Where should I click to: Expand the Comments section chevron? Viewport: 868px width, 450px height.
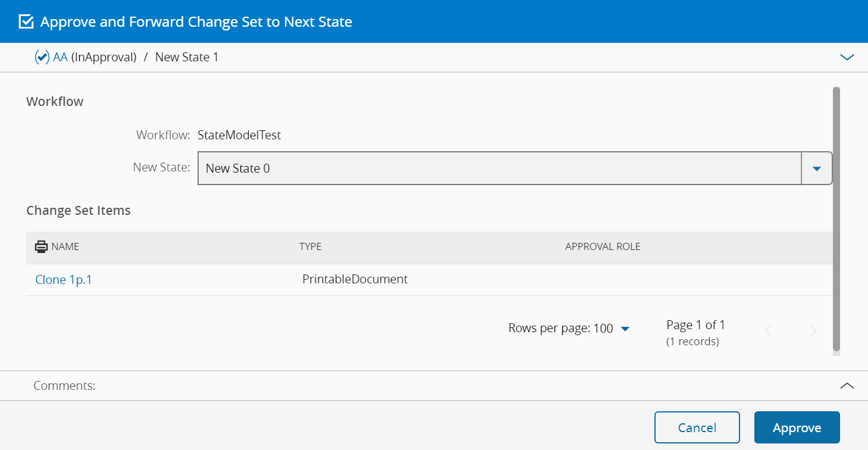click(847, 386)
